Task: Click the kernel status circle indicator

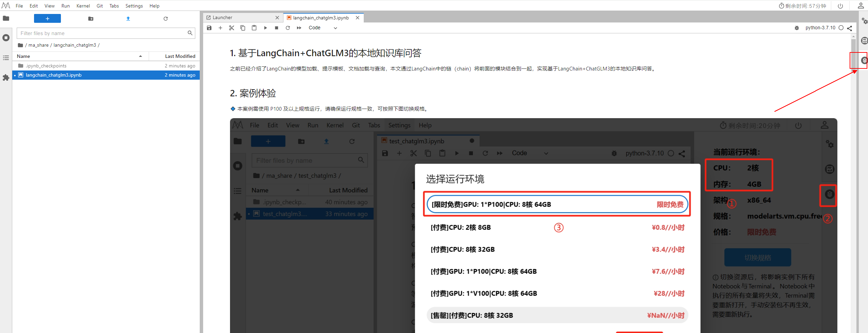Action: click(841, 28)
